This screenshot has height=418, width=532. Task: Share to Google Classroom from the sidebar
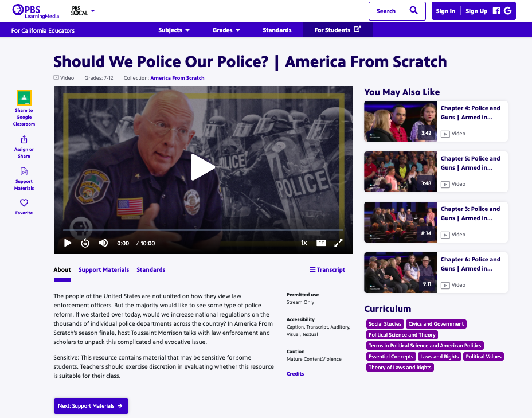pos(24,98)
